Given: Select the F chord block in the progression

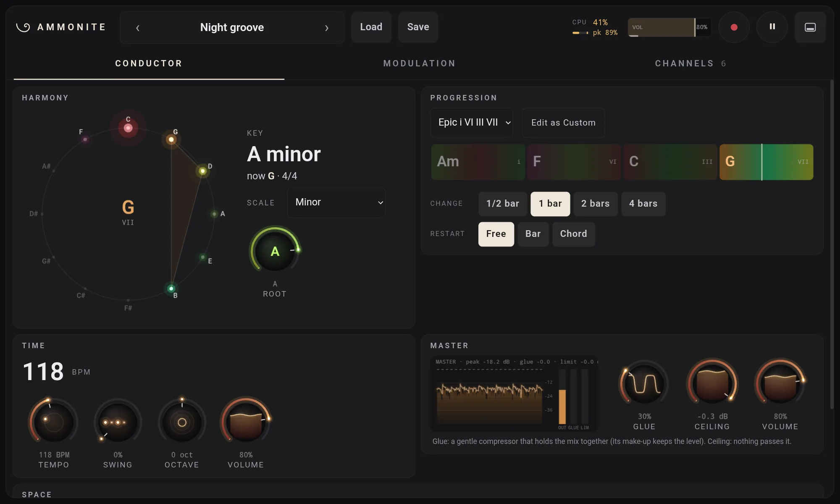Looking at the screenshot, I should coord(574,162).
